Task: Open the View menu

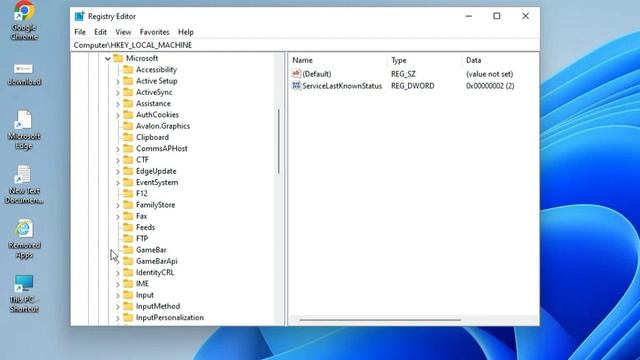Action: (x=123, y=32)
